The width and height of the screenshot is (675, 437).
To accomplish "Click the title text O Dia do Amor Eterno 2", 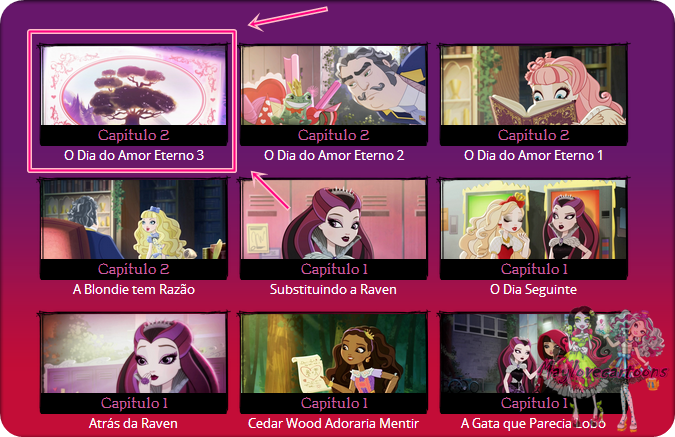I will click(x=334, y=155).
